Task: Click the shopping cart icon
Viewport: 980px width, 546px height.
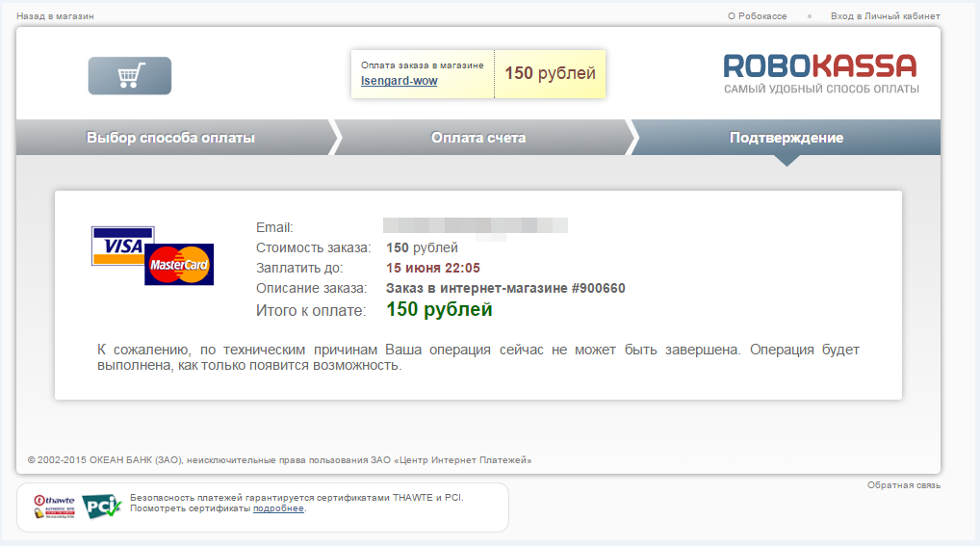Action: tap(129, 76)
